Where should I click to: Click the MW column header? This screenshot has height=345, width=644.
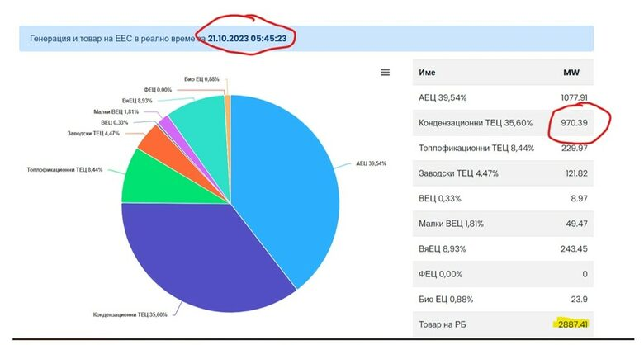(x=571, y=73)
